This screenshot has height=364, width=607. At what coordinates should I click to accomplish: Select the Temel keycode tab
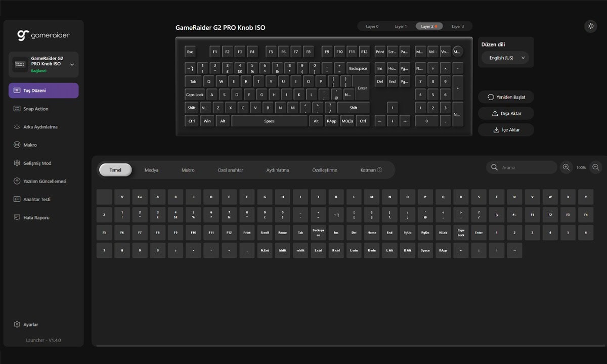pos(115,170)
